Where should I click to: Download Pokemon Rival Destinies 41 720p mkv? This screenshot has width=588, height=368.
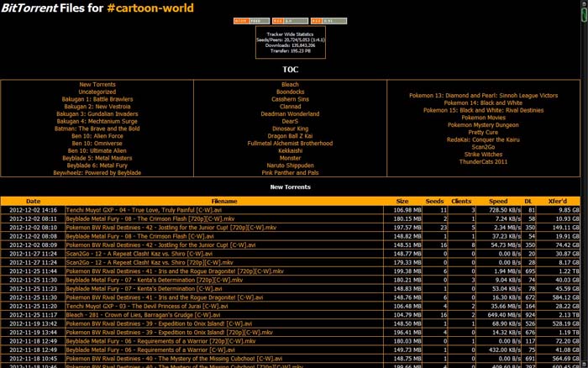click(x=175, y=271)
